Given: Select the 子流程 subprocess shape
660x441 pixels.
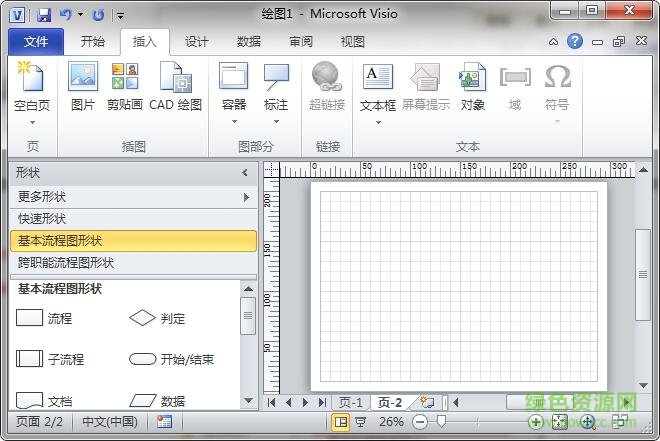Looking at the screenshot, I should click(x=50, y=359).
